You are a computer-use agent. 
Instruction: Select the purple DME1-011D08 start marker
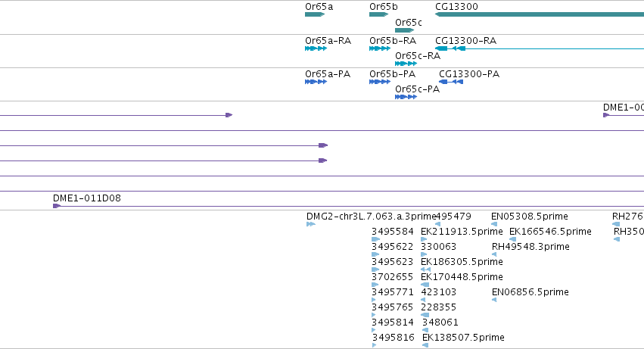point(57,206)
